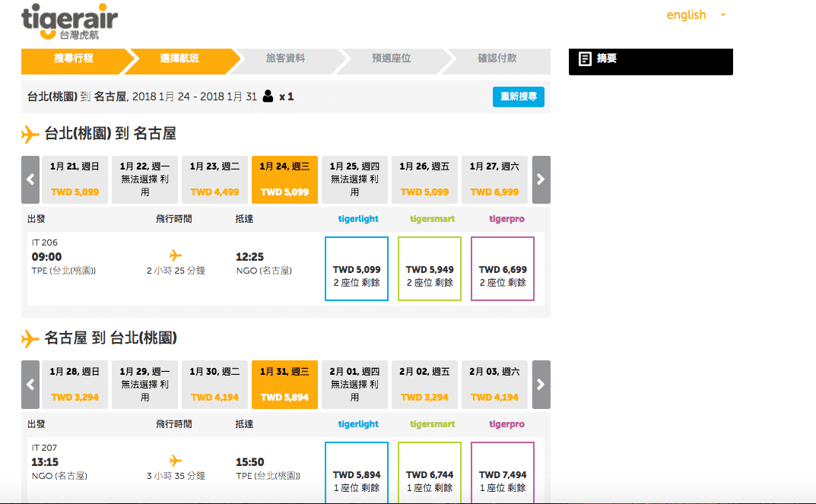This screenshot has height=504, width=816.
Task: Click departure time 09:00
Action: coord(46,257)
